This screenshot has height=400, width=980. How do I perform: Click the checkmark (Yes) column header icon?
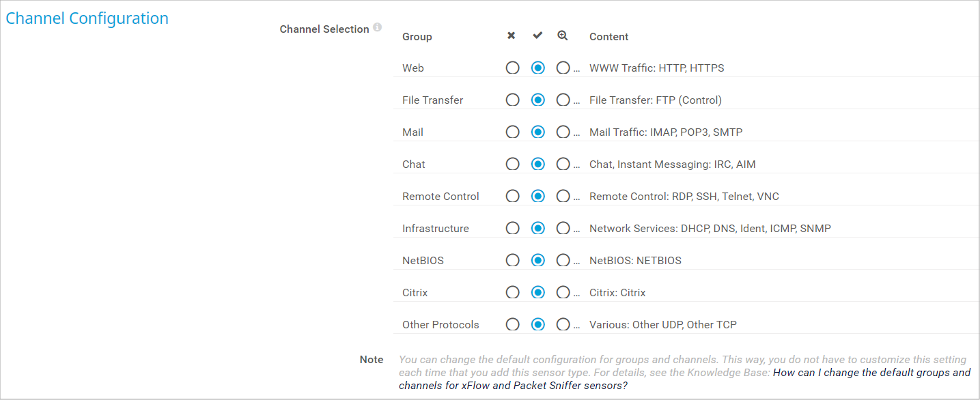click(537, 35)
